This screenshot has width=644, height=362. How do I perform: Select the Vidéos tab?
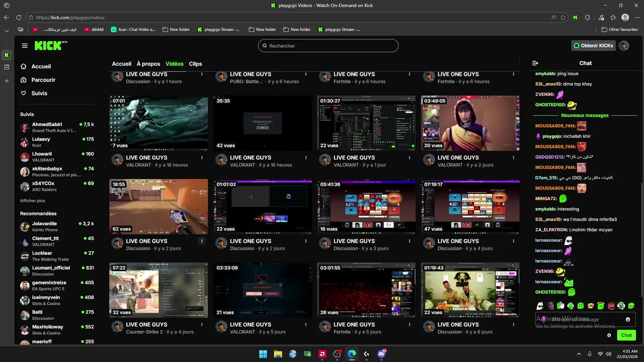[175, 64]
